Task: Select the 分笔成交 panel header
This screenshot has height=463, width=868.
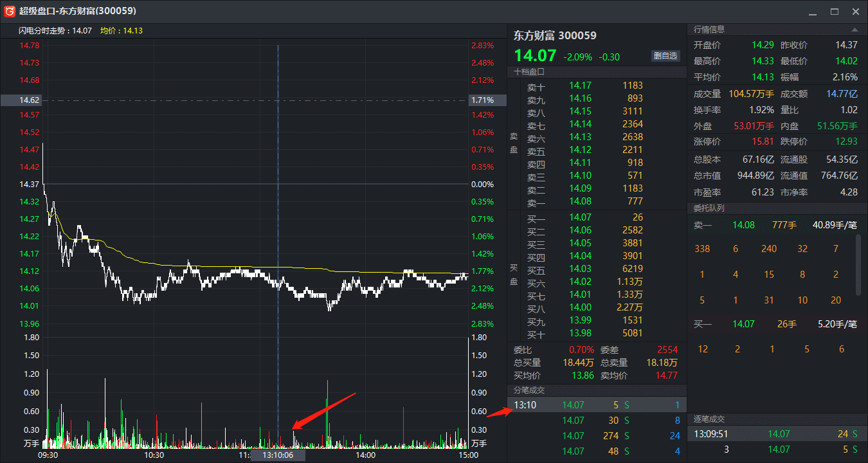Action: tap(597, 390)
